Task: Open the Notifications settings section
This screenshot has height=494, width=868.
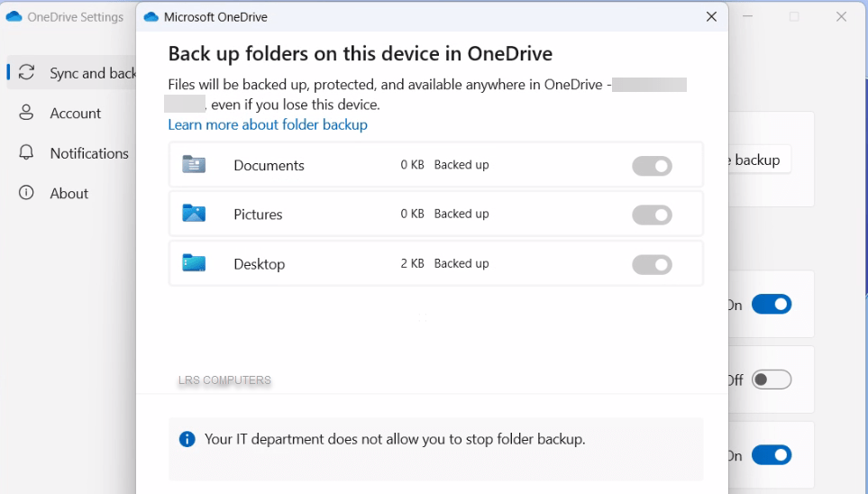Action: point(88,153)
